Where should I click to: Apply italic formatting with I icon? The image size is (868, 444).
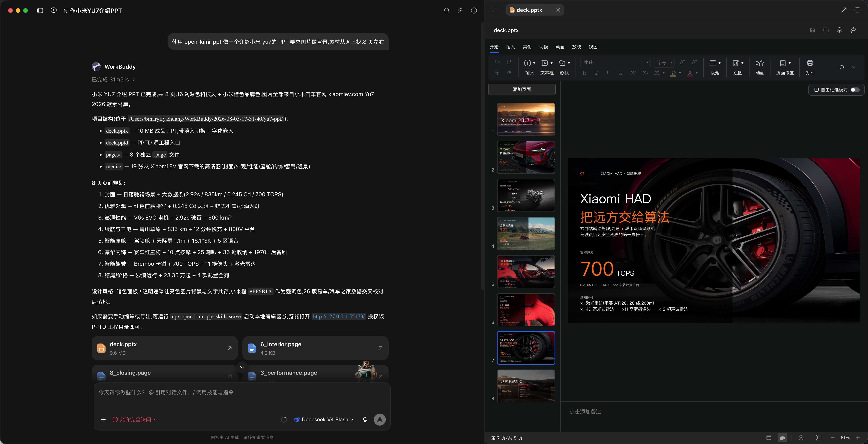coord(597,73)
